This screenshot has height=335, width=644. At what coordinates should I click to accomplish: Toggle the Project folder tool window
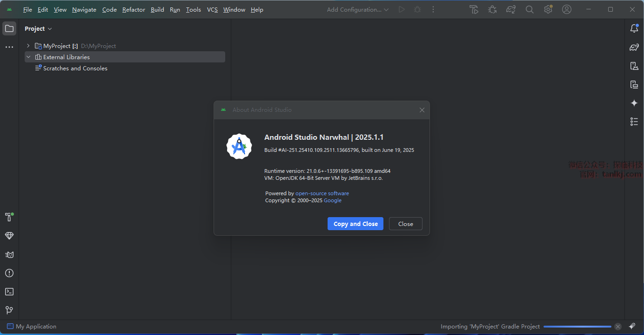coord(9,28)
